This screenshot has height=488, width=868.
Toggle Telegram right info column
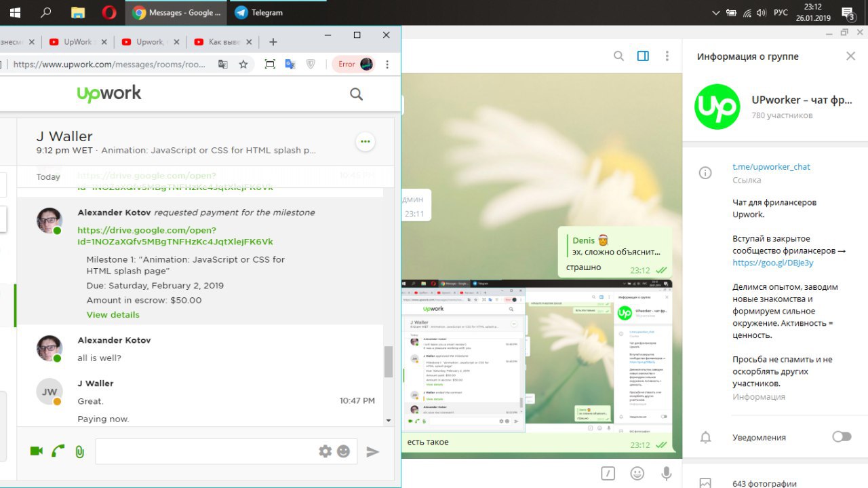click(643, 56)
